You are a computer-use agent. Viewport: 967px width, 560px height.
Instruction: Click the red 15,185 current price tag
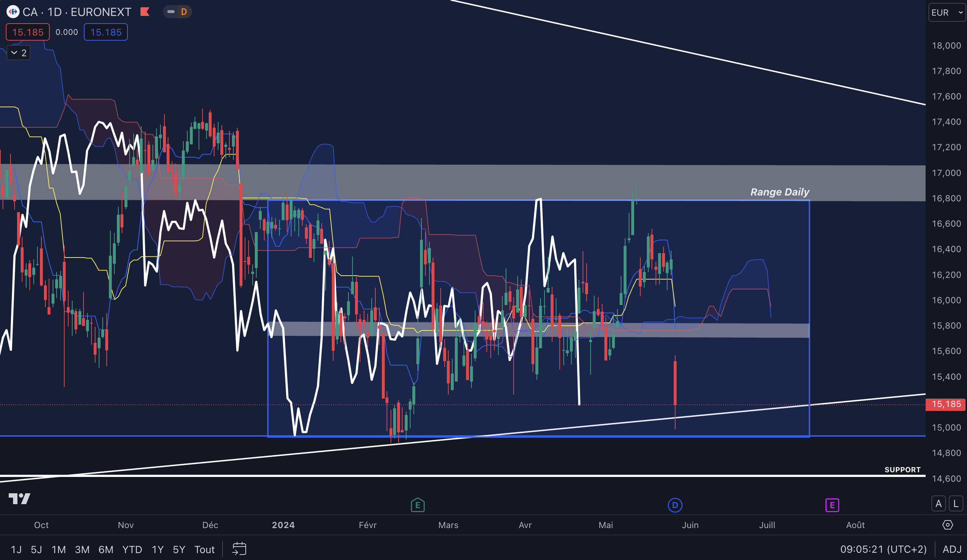click(x=946, y=404)
